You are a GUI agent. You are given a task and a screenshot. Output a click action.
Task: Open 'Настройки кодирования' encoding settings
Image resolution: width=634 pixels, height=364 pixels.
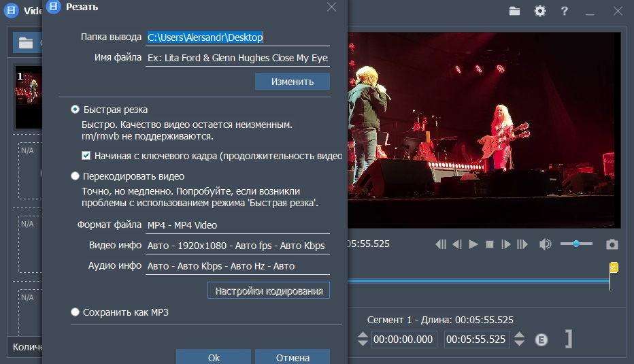[x=269, y=291]
